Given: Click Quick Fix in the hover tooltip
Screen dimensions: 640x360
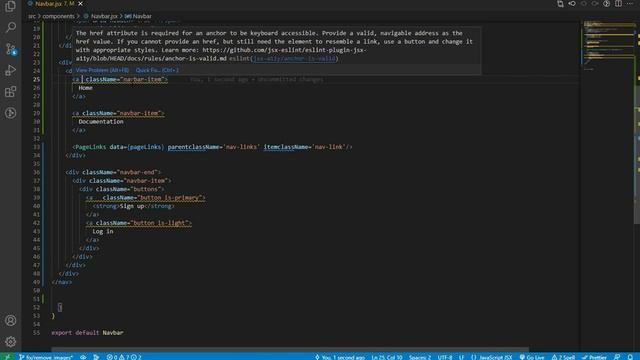Looking at the screenshot, I should pos(157,70).
